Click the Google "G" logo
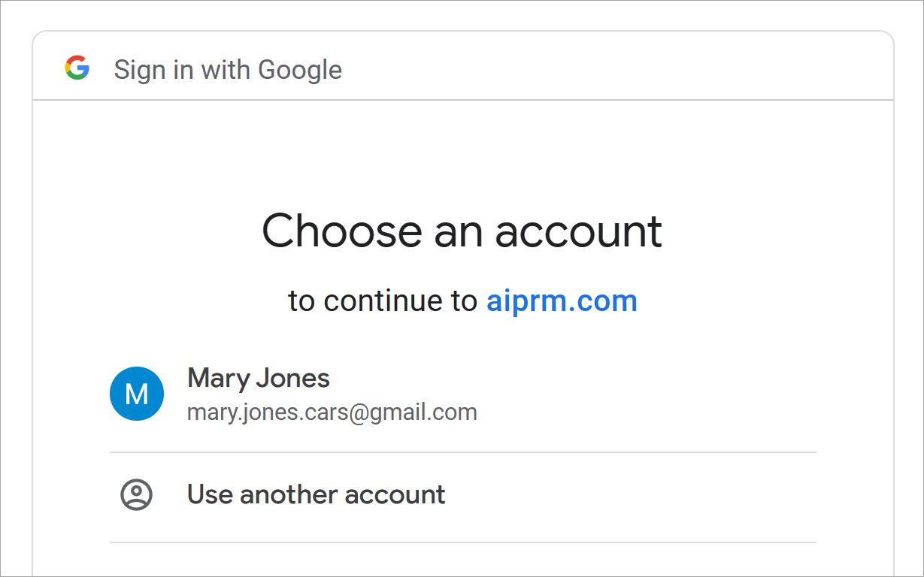This screenshot has width=924, height=577. (77, 69)
